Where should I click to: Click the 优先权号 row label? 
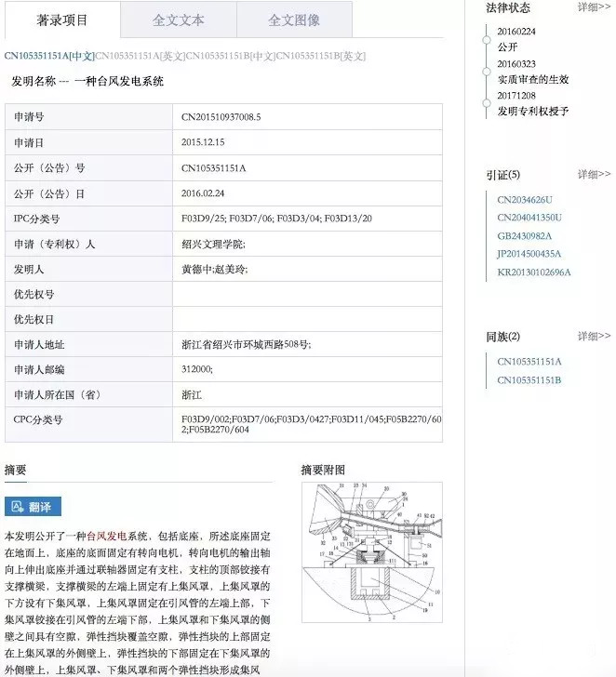tap(34, 295)
